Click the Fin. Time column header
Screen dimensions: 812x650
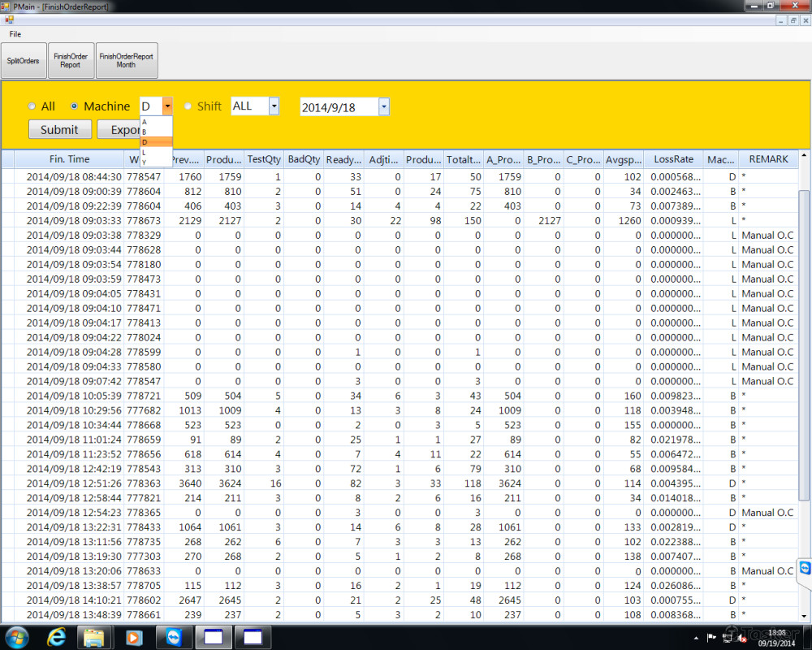pyautogui.click(x=69, y=159)
